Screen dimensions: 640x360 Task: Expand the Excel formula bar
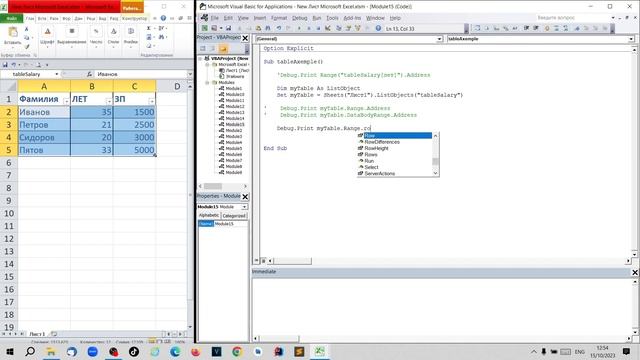click(190, 74)
